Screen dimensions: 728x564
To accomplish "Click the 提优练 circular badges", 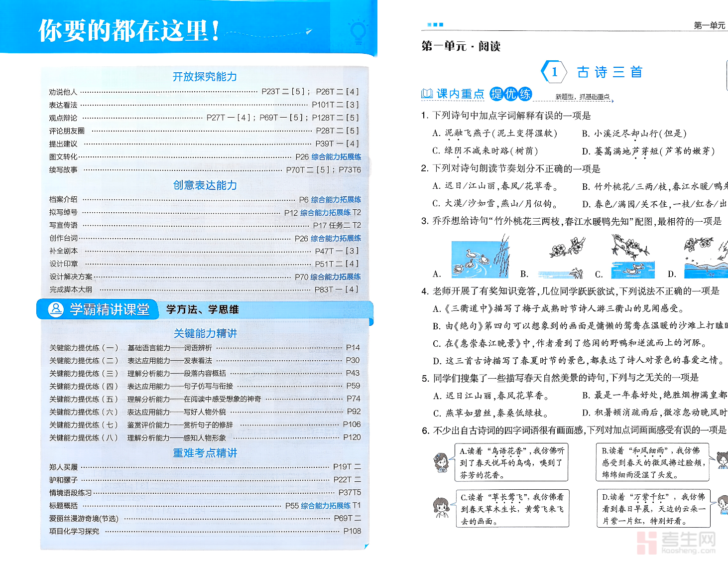I will [510, 94].
